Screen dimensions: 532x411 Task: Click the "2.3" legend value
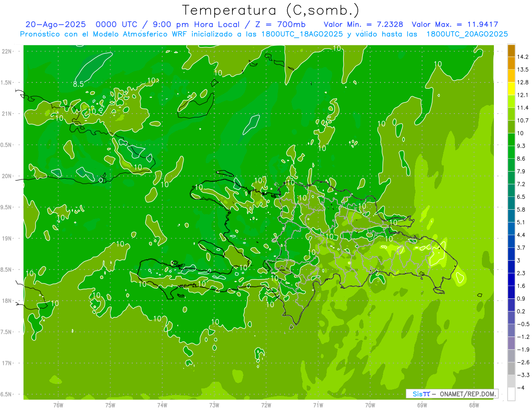[x=521, y=273]
